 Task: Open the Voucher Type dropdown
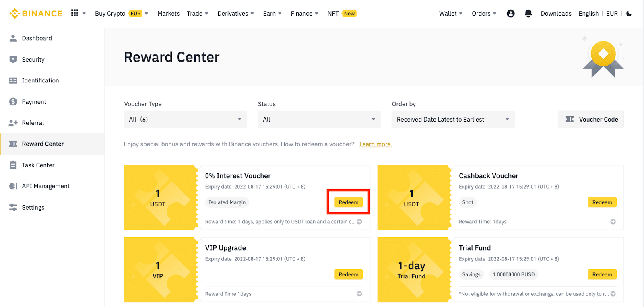click(185, 120)
